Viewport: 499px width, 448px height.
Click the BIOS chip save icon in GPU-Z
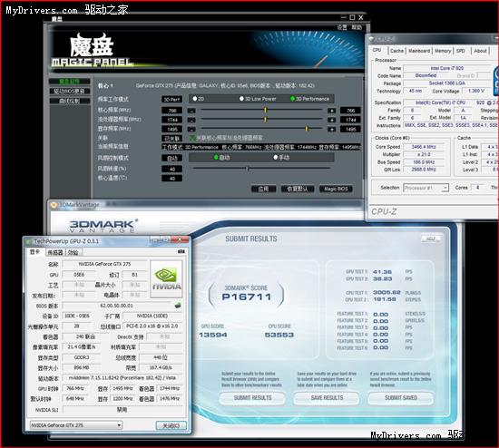pyautogui.click(x=178, y=306)
